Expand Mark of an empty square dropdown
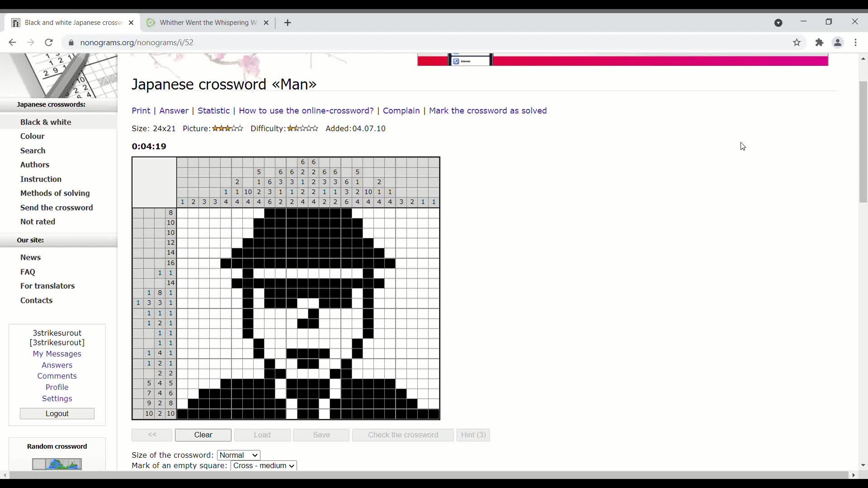Screen dimensions: 868x488 [264, 465]
